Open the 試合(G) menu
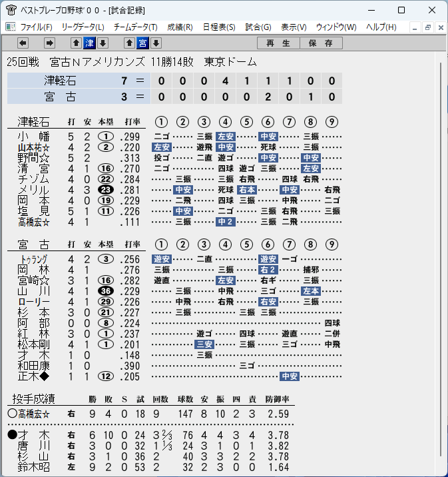448x477 pixels. pos(258,27)
